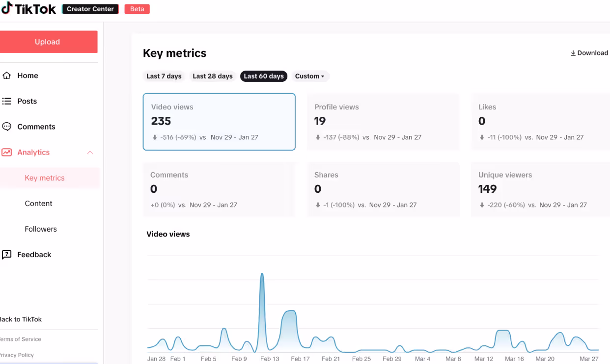This screenshot has height=364, width=610.
Task: Click the Upload button
Action: point(48,42)
